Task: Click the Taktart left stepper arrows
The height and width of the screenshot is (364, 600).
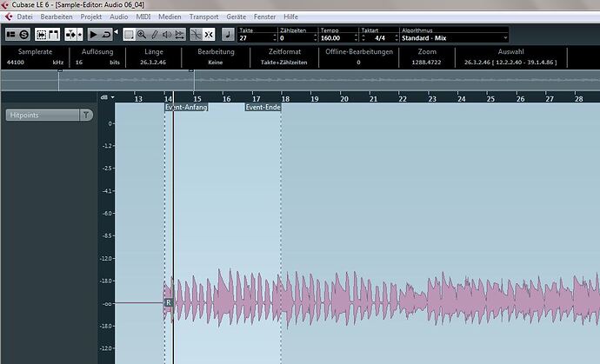Action: (363, 38)
